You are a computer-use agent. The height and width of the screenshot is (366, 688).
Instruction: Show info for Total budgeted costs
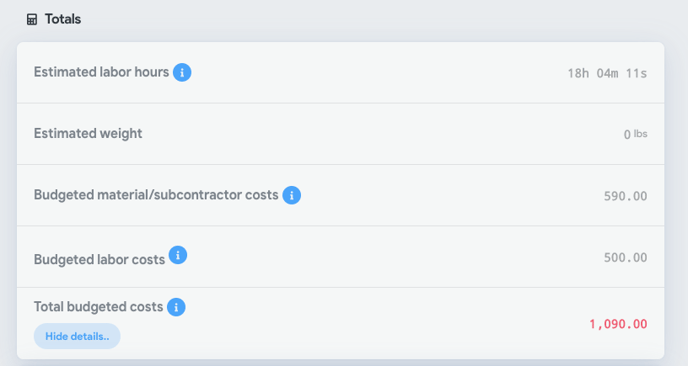[176, 307]
